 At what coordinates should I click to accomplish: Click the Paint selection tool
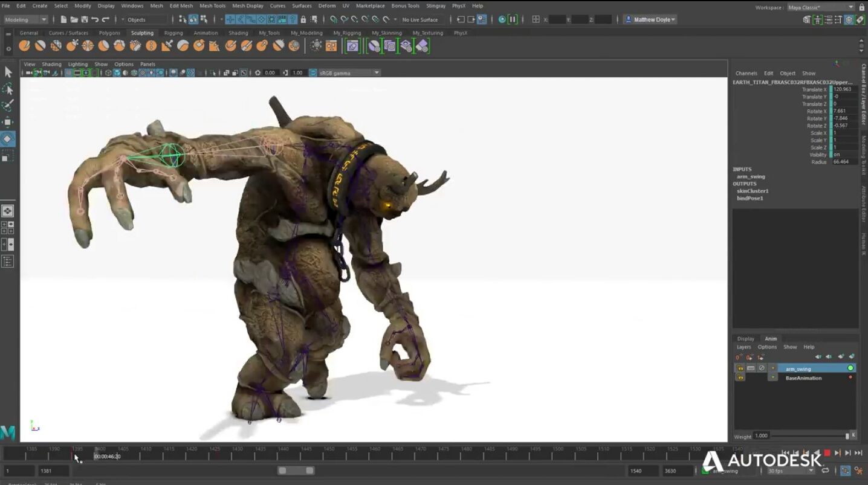pos(8,106)
